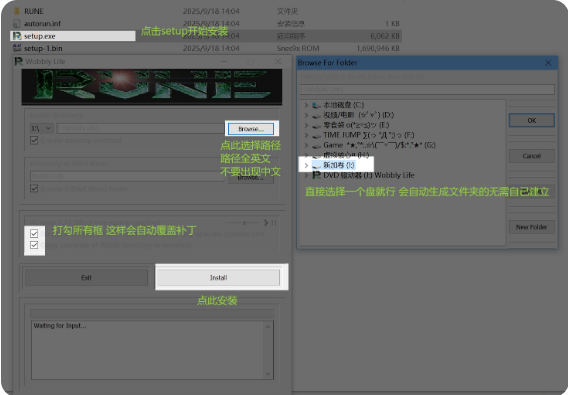The width and height of the screenshot is (568, 395).
Task: Select the DVD drive Wobbly Life entry
Action: click(x=364, y=175)
